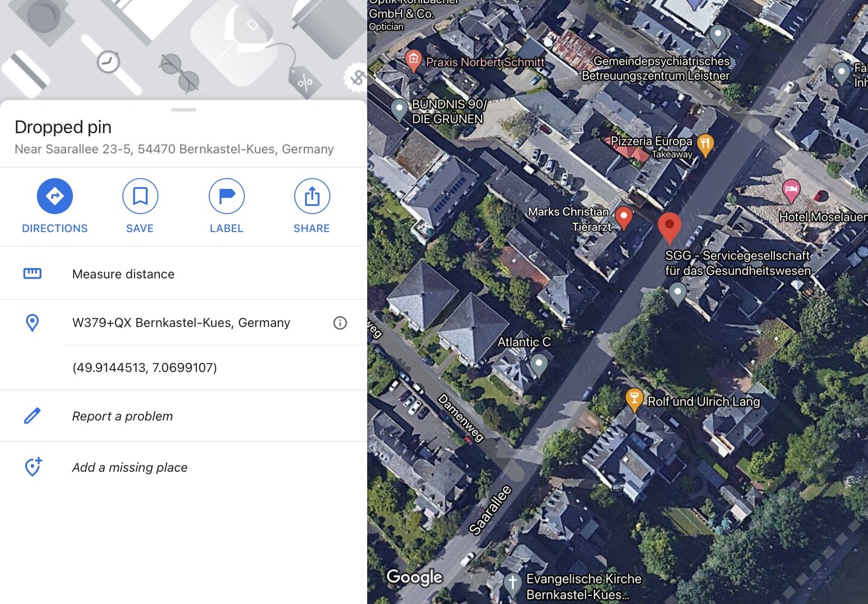Click the Hotel Moselauen label text

pos(823,217)
